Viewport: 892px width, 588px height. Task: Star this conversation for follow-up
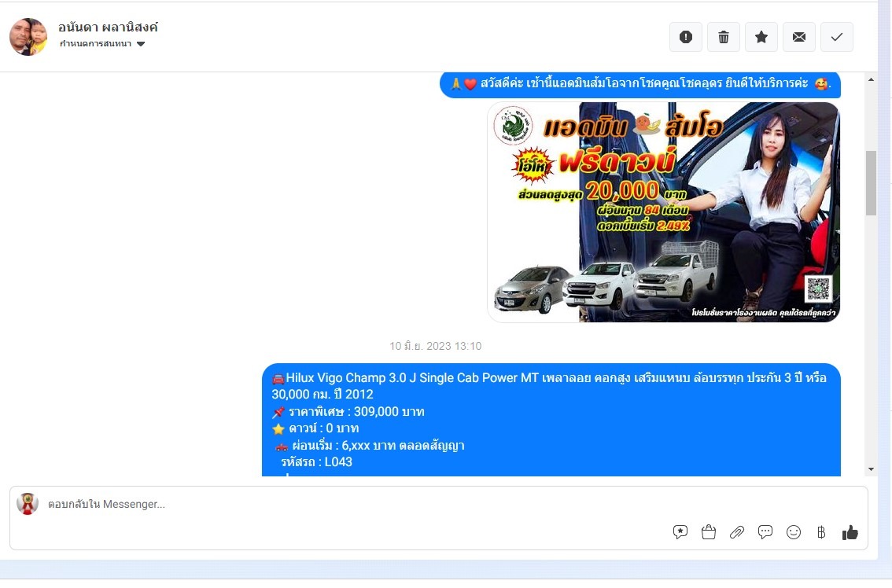click(761, 37)
